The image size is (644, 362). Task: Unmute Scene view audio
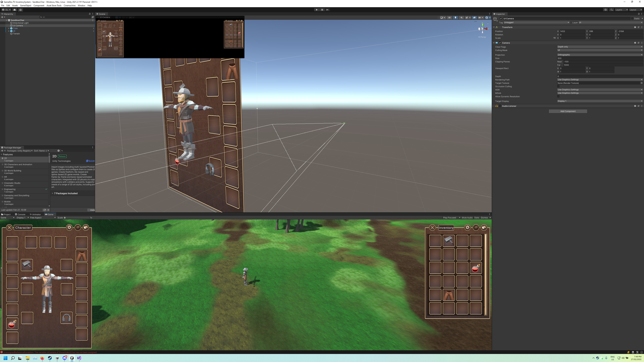461,17
